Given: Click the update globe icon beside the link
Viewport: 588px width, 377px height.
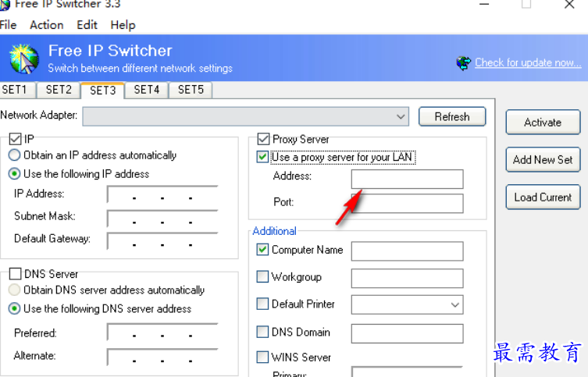Looking at the screenshot, I should tap(464, 63).
